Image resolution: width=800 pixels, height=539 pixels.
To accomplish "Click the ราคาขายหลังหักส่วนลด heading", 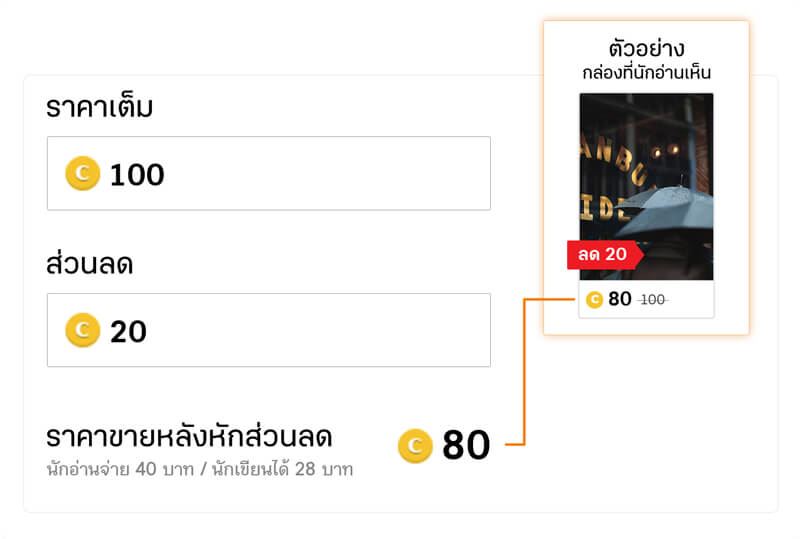I will (190, 437).
